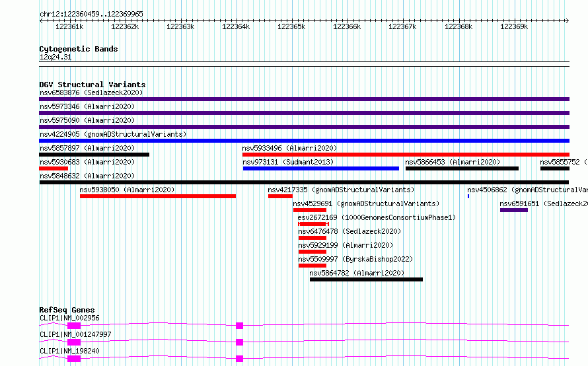Image resolution: width=588 pixels, height=366 pixels.
Task: Select the 122365k ruler tick label
Action: (x=291, y=26)
